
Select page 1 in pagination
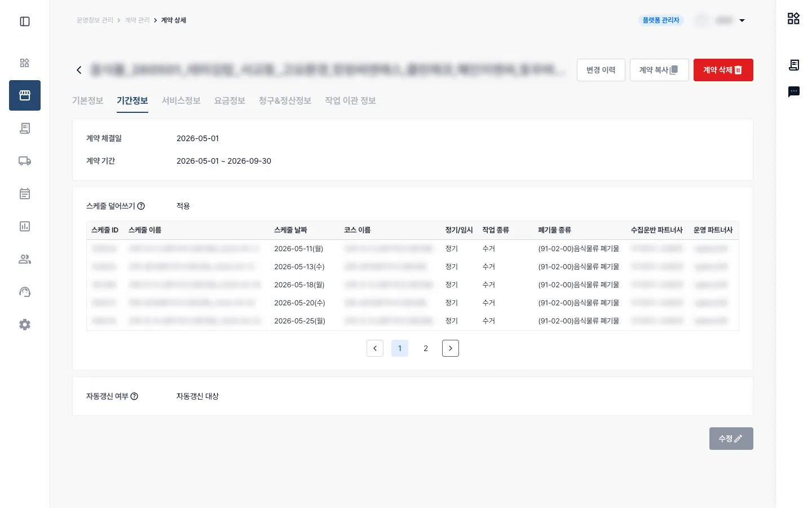(400, 348)
